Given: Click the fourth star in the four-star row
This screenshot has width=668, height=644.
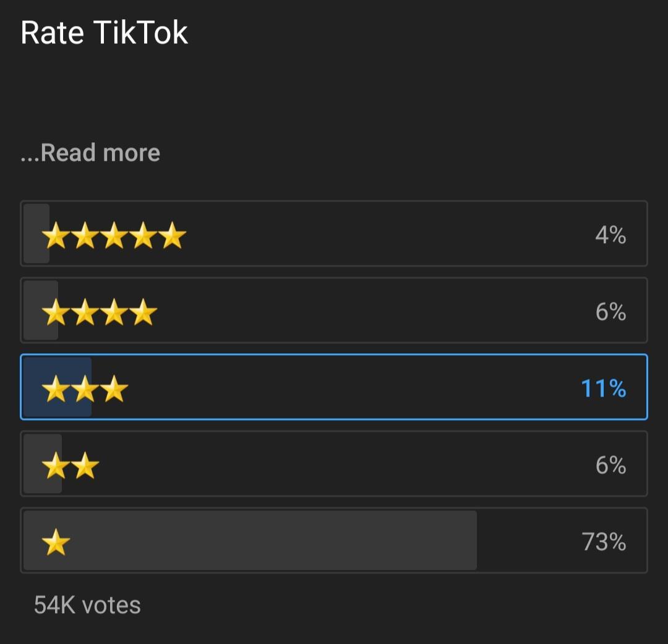Looking at the screenshot, I should point(145,311).
